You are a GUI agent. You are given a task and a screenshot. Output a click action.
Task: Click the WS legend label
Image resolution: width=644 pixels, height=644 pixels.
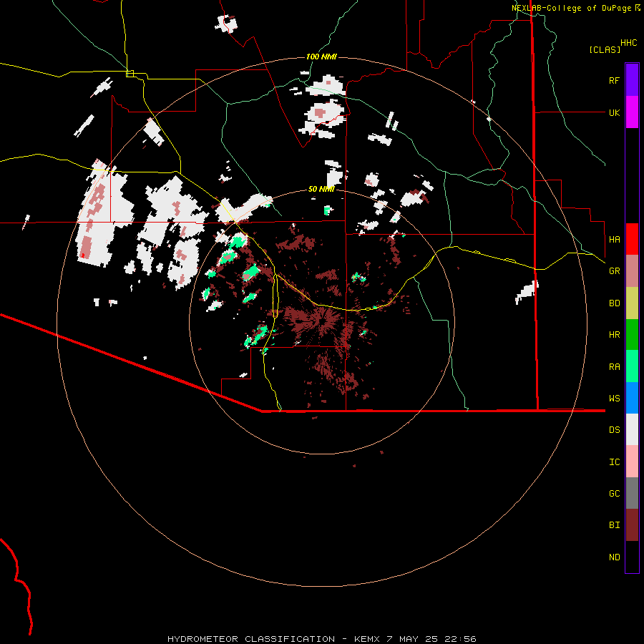coord(614,398)
